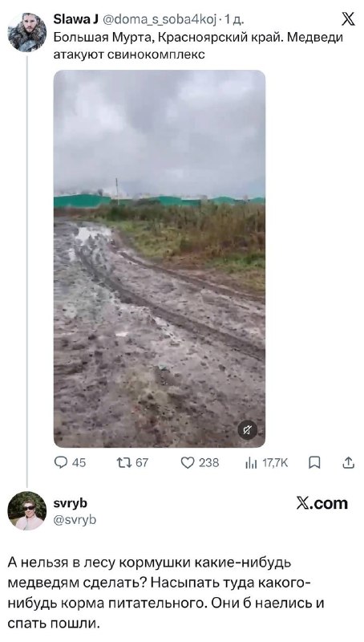Click the bold svryb display name
Image resolution: width=364 pixels, height=642 pixels.
(x=71, y=503)
